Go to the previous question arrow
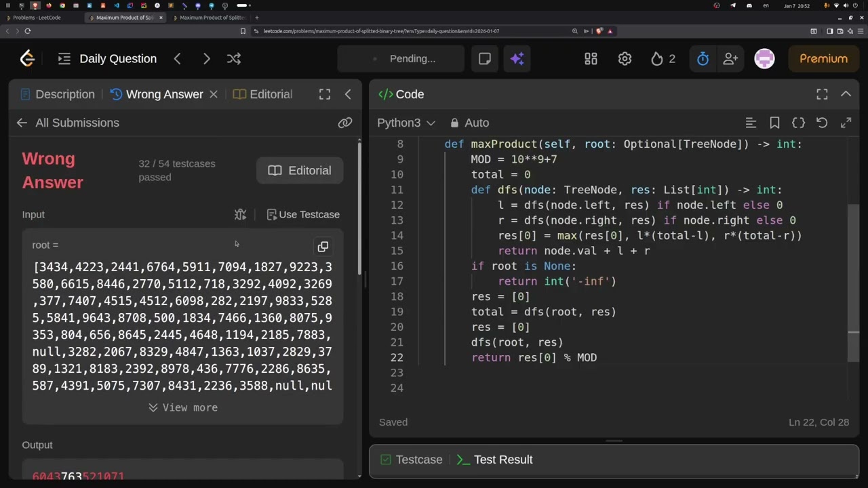 (178, 59)
